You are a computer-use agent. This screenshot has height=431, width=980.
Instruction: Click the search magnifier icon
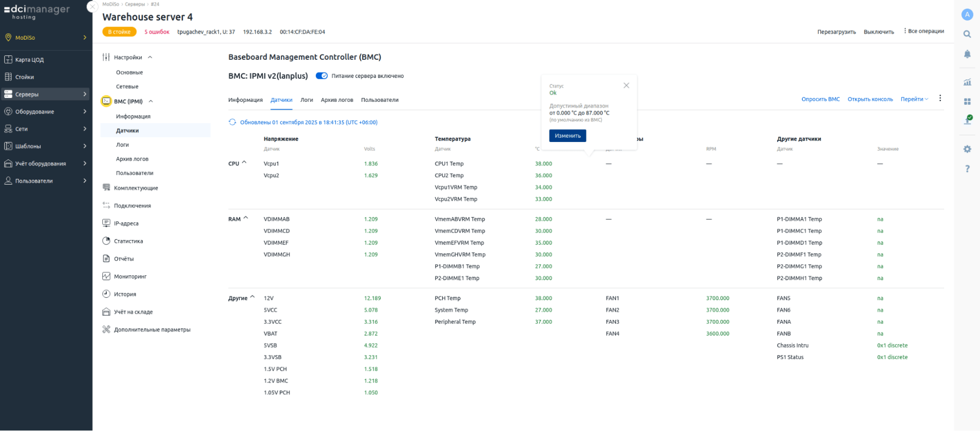[967, 34]
